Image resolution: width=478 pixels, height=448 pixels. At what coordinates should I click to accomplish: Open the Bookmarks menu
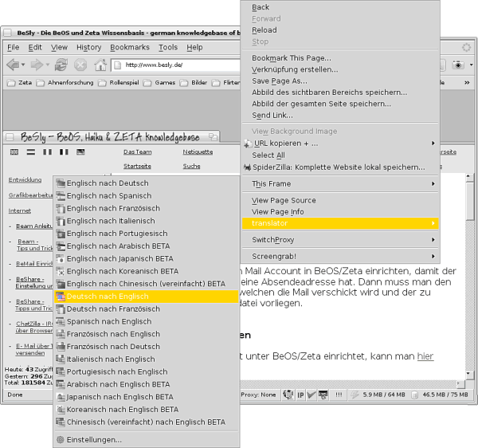point(129,47)
